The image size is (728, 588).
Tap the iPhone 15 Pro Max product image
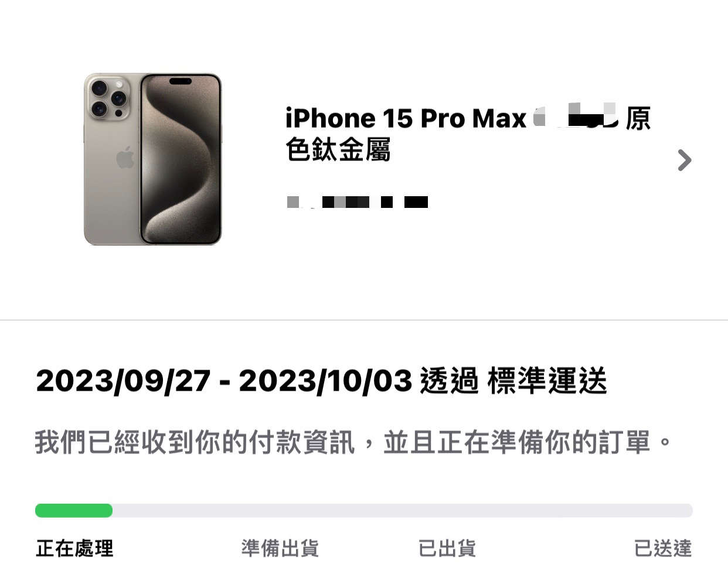point(153,159)
